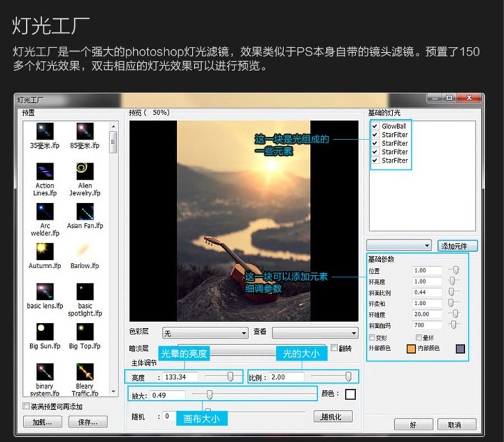Enable the 翻转 checkbox
The width and height of the screenshot is (504, 442).
334,348
